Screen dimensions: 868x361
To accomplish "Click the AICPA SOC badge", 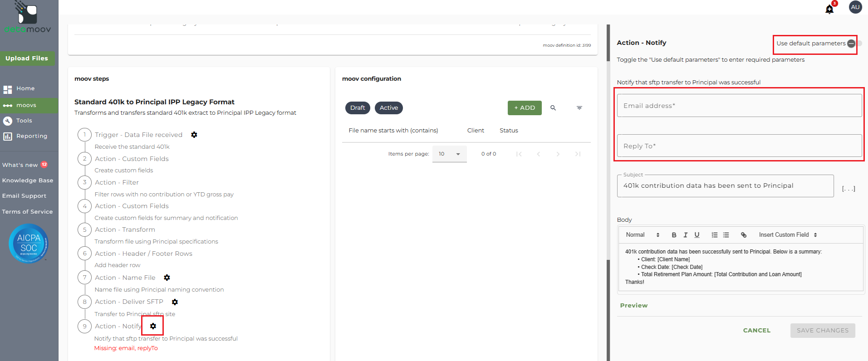I will pyautogui.click(x=29, y=244).
